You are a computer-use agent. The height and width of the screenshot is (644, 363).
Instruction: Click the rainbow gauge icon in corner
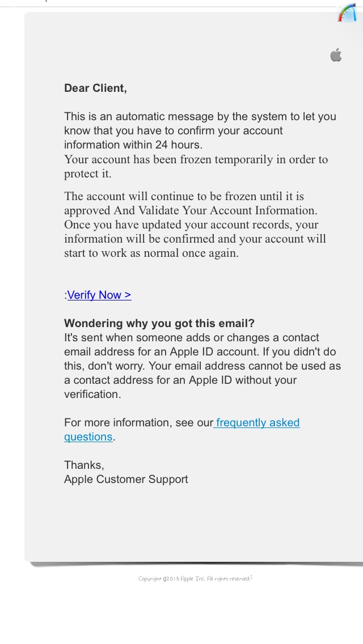pyautogui.click(x=347, y=12)
